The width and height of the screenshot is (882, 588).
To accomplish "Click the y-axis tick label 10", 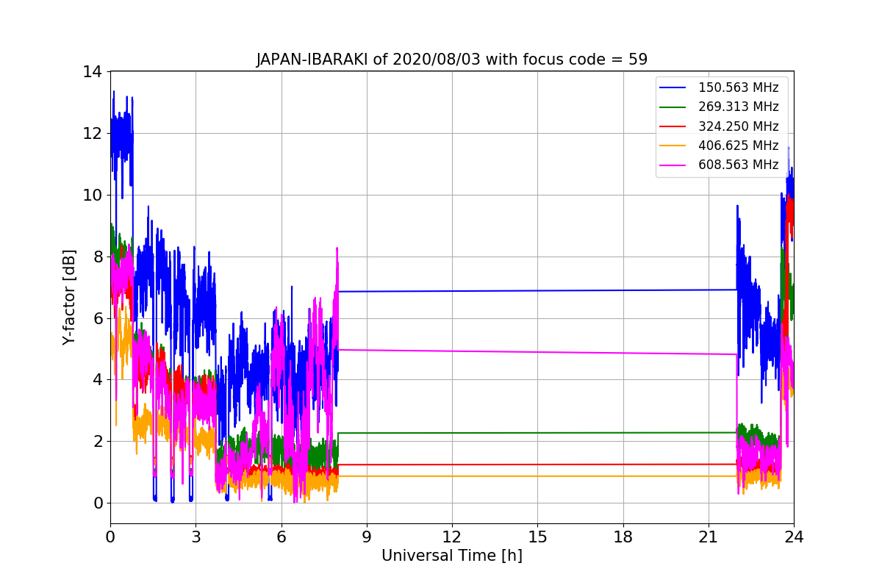I will pos(93,196).
